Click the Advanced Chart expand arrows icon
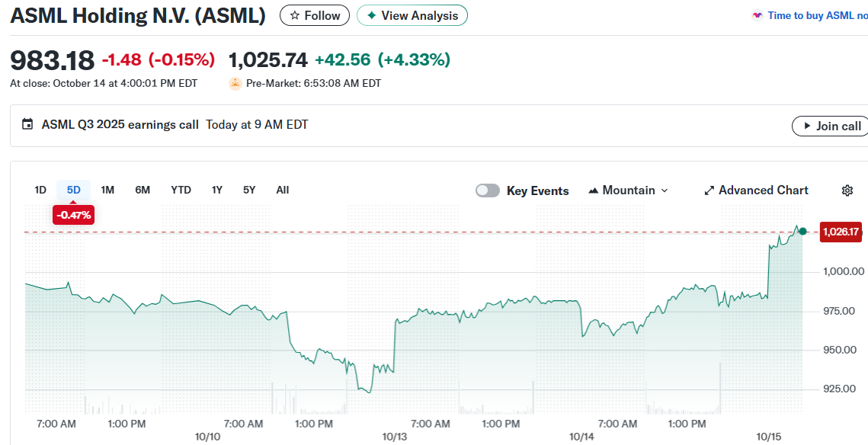This screenshot has height=445, width=868. click(709, 190)
